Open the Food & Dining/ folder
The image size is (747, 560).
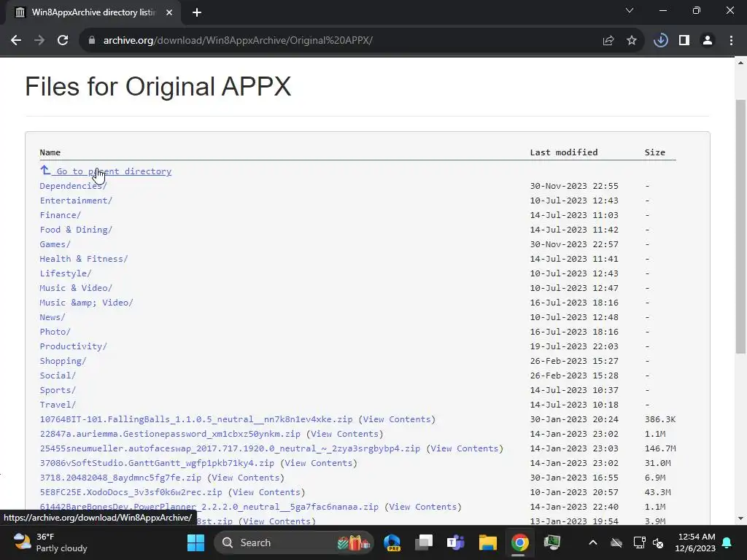pos(76,230)
